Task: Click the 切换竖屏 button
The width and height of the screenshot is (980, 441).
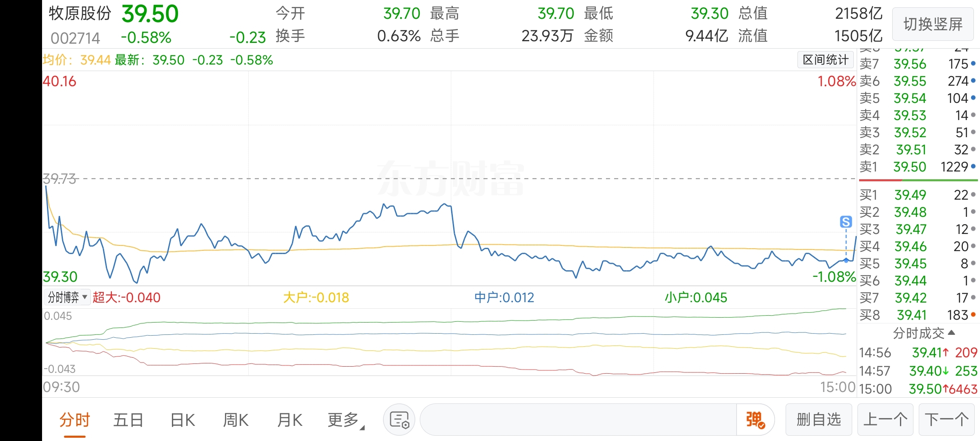Action: (933, 24)
